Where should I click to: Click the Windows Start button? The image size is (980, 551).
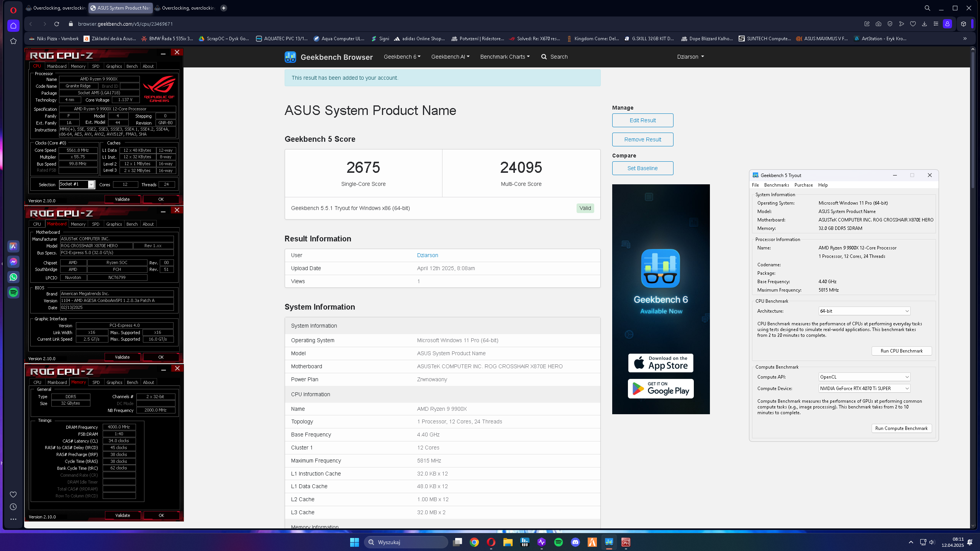tap(354, 542)
